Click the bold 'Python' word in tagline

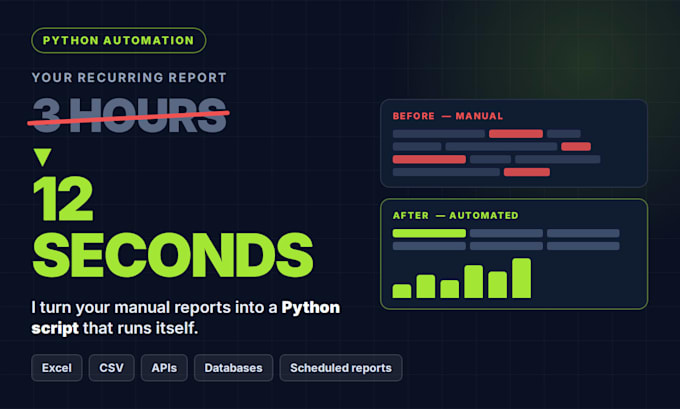(x=311, y=308)
